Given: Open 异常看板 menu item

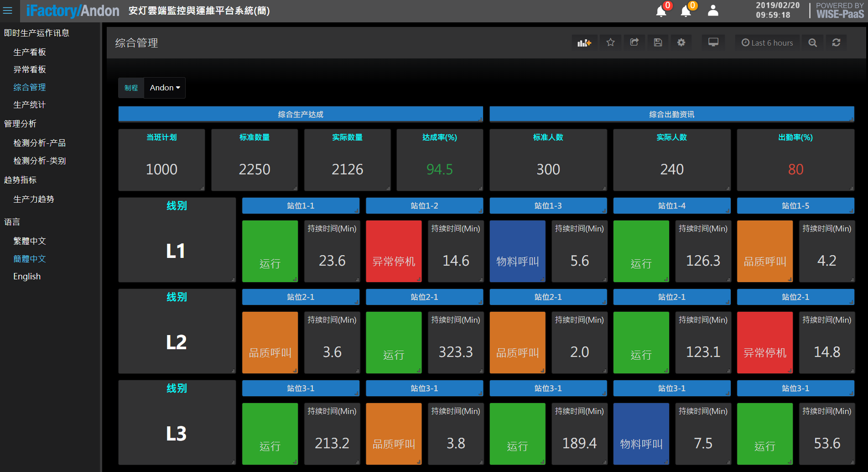Looking at the screenshot, I should coord(30,69).
